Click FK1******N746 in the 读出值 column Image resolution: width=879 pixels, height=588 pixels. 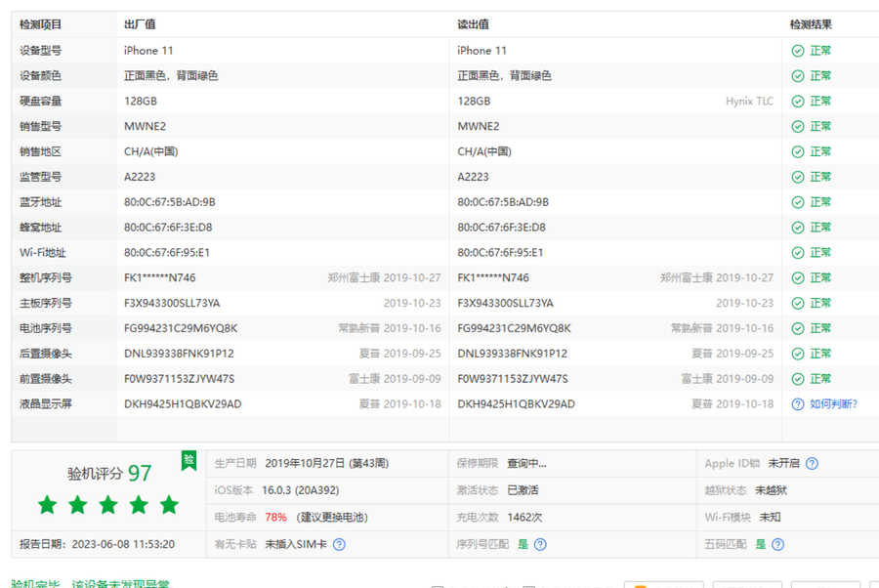pyautogui.click(x=493, y=278)
